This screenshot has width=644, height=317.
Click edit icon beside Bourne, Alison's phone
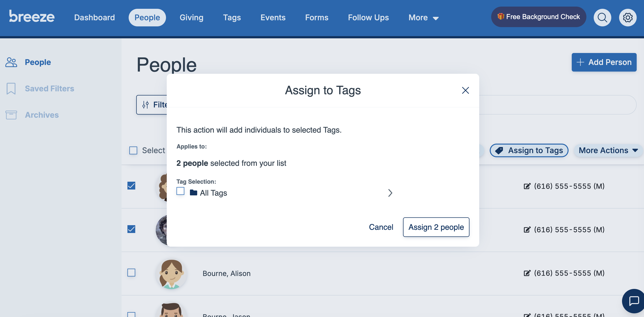(x=527, y=273)
